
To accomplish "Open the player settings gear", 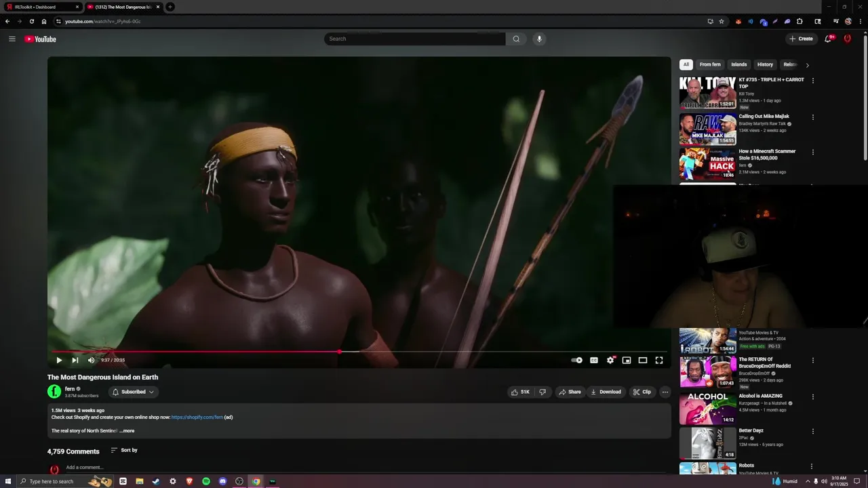I will point(610,361).
